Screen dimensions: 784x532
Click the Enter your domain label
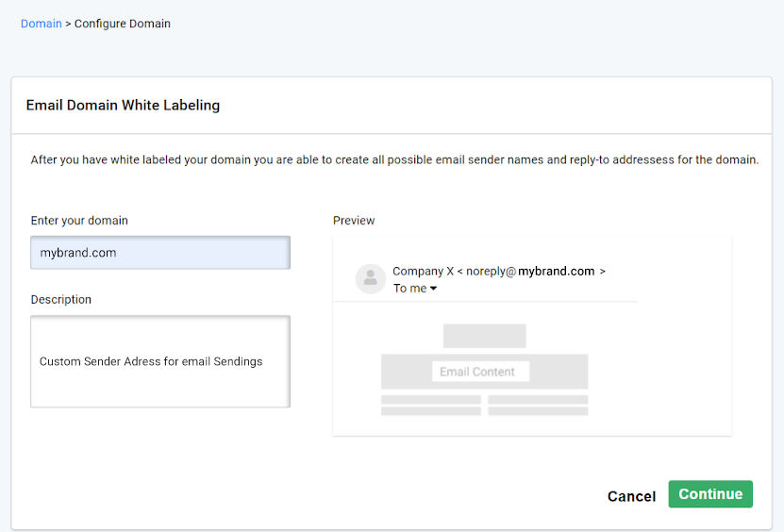click(79, 221)
